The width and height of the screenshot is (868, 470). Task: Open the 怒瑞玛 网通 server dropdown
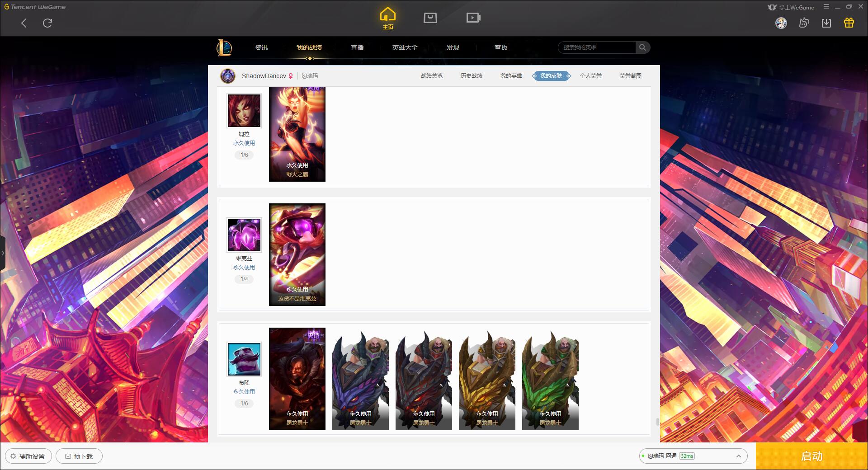pos(693,456)
